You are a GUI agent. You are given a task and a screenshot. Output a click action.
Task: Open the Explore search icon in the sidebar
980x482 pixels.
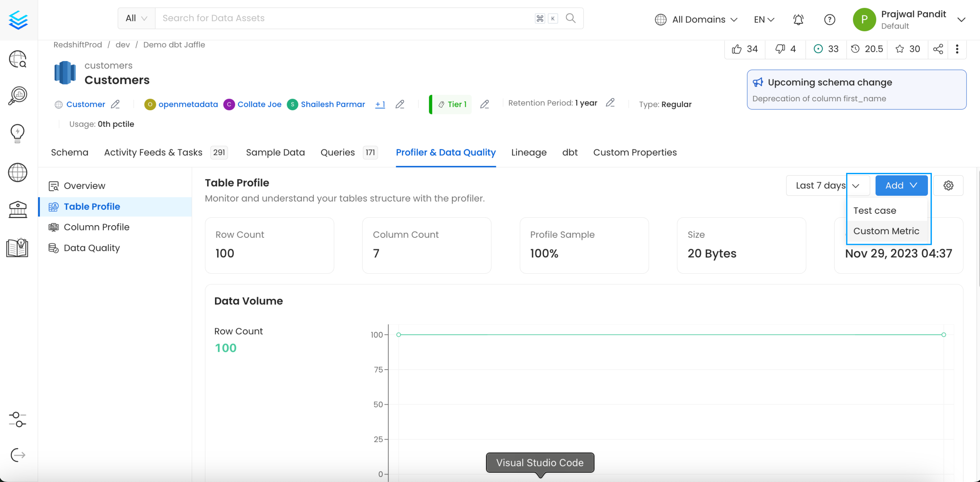pos(18,59)
